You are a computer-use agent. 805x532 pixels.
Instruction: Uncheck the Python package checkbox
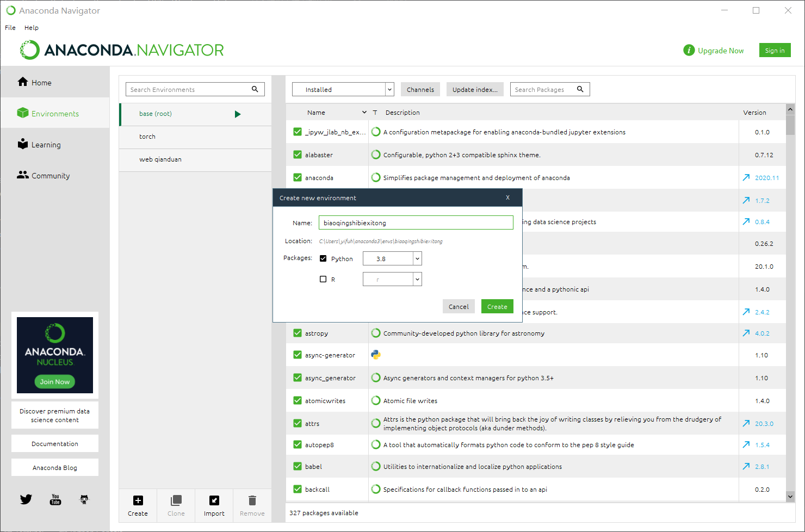tap(323, 258)
